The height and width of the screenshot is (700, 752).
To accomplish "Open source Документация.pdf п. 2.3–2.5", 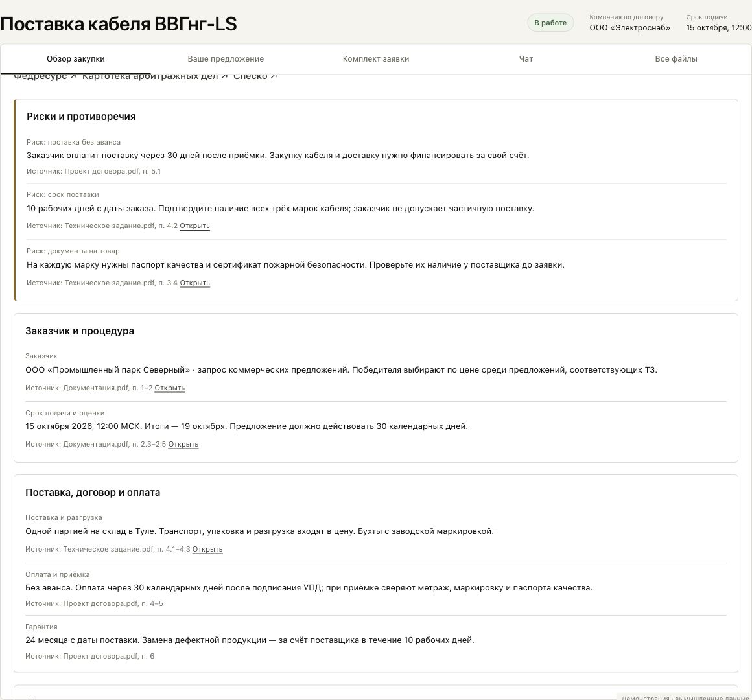I will (183, 445).
